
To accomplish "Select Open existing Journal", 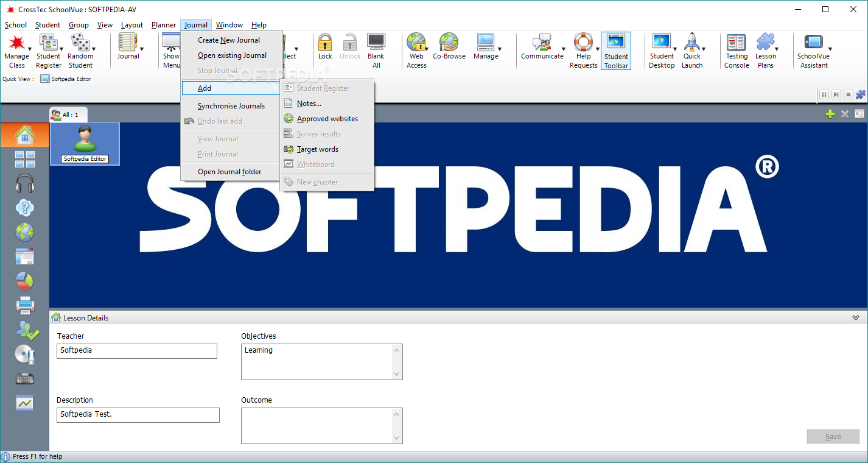I will pos(232,55).
